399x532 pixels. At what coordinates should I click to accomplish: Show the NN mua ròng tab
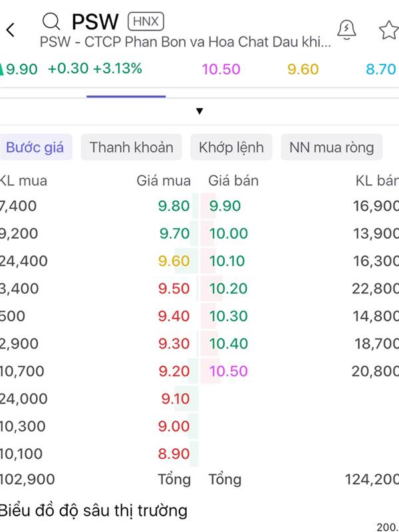pos(331,147)
